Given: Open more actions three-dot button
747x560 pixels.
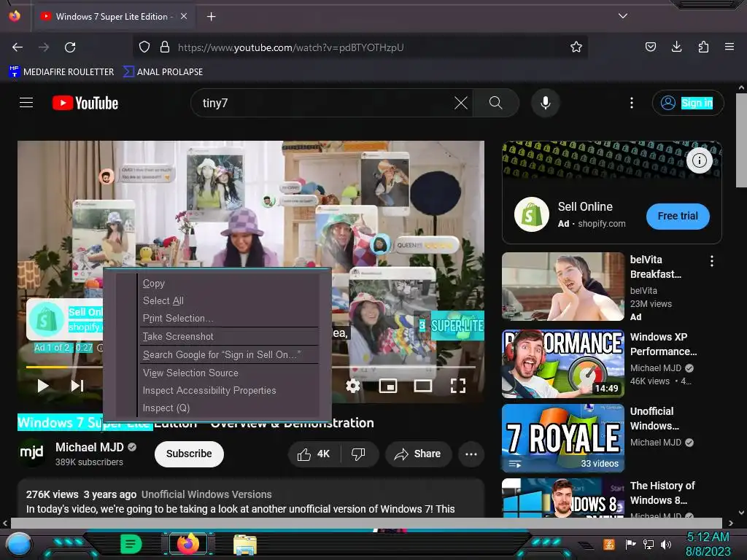Looking at the screenshot, I should click(x=471, y=454).
